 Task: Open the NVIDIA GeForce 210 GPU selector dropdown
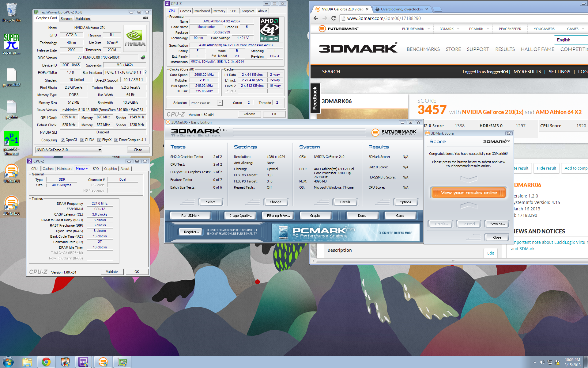coord(69,150)
